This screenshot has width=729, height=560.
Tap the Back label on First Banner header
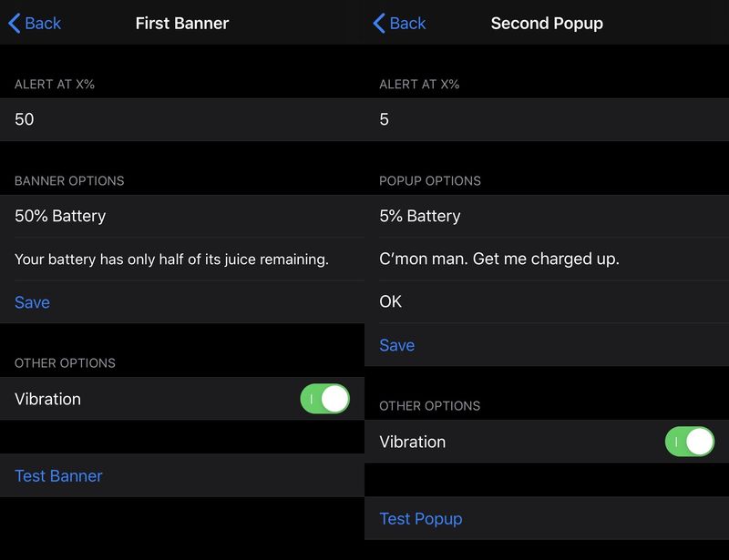point(43,24)
